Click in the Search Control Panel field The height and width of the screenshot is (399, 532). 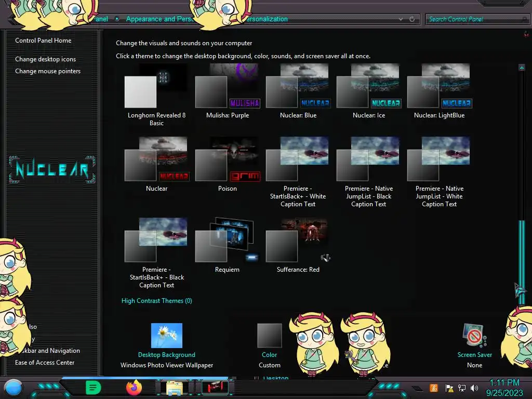(477, 19)
